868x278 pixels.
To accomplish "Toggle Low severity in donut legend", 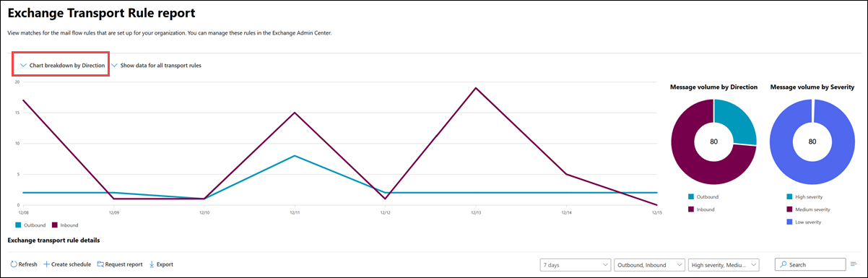I will (x=803, y=222).
